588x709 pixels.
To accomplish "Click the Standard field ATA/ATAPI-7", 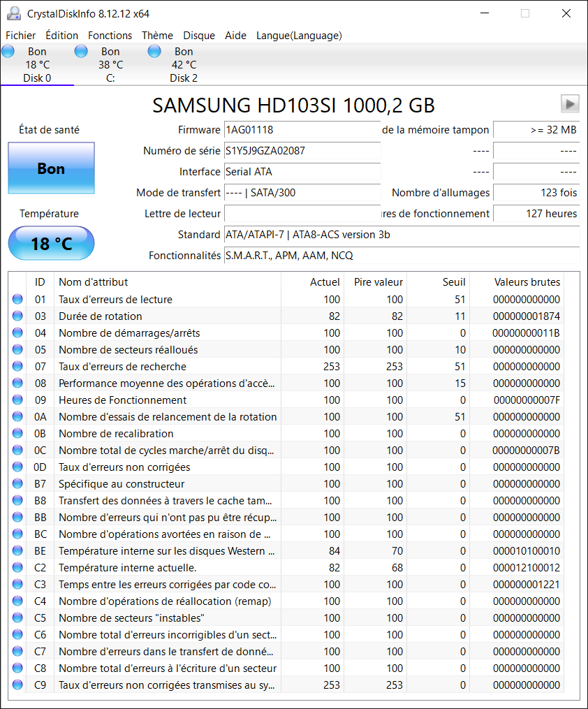I will point(402,234).
